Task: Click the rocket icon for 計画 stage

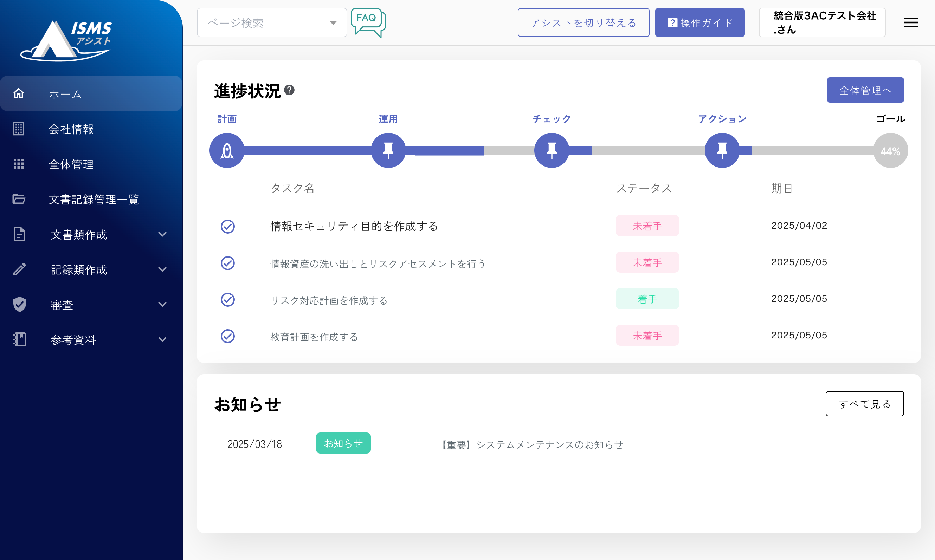Action: pos(227,151)
